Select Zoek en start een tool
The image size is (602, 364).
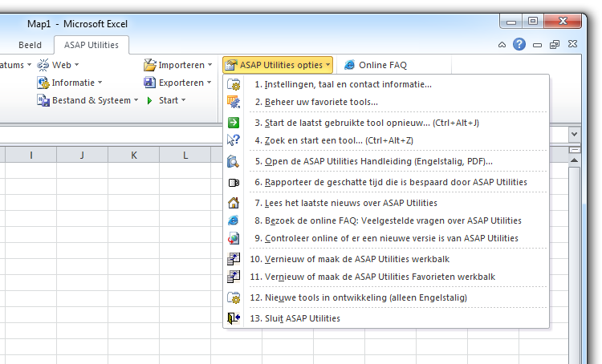386,140
